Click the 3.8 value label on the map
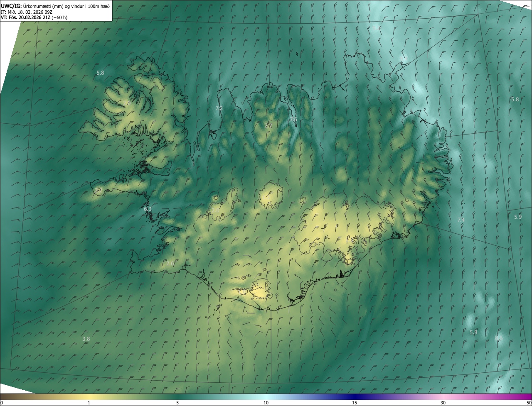The width and height of the screenshot is (532, 406). (86, 339)
